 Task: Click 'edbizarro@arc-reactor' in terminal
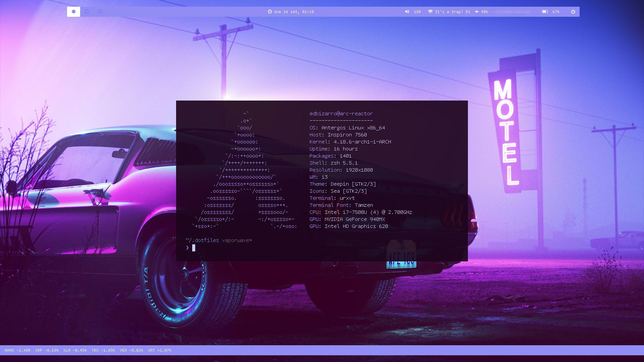tap(341, 114)
